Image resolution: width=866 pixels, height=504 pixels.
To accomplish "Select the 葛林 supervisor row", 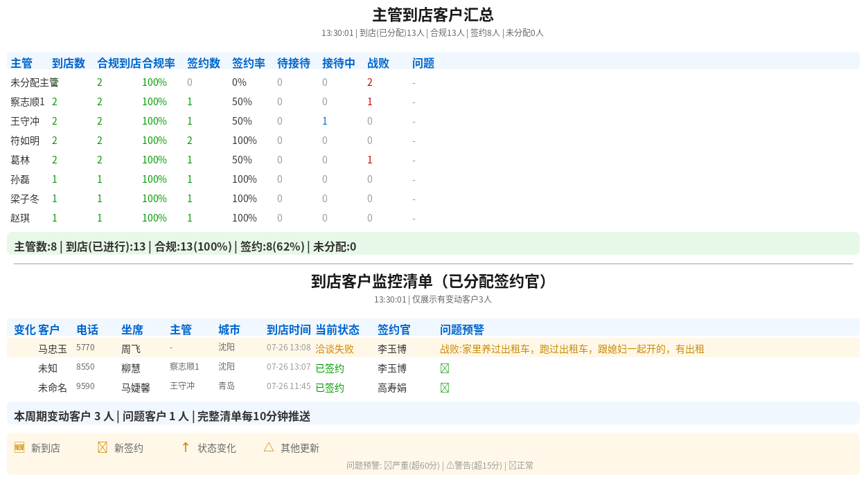I will point(433,160).
